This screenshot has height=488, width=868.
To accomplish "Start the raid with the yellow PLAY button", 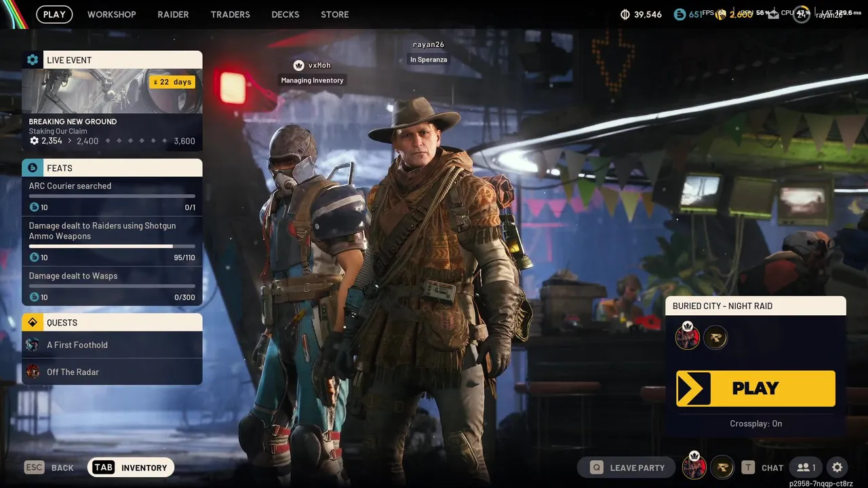I will click(755, 388).
